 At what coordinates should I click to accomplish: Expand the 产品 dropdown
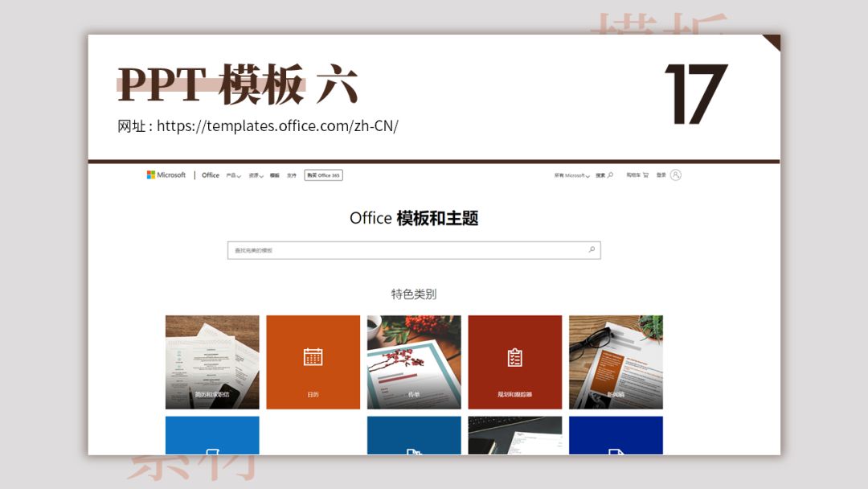point(233,175)
